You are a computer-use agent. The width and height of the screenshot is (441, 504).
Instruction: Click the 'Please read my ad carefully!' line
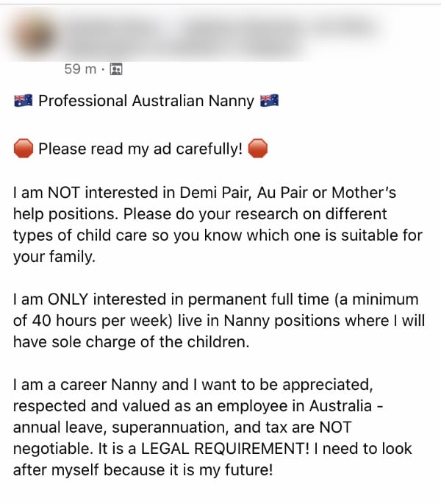tap(140, 149)
